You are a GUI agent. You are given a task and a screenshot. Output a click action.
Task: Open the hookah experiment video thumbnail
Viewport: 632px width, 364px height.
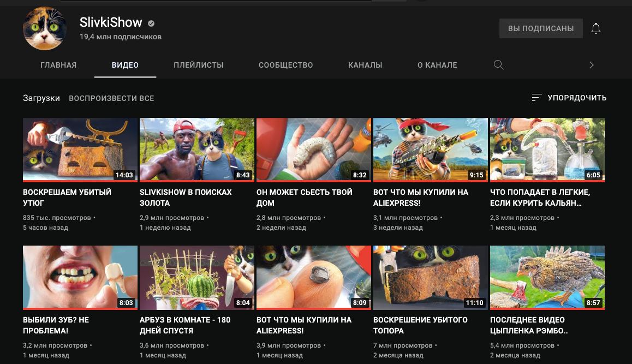pyautogui.click(x=547, y=150)
